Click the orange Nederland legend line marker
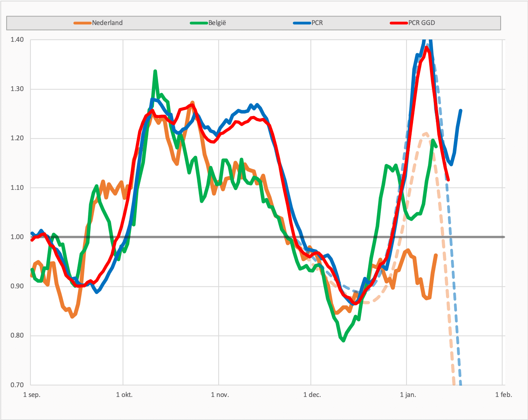Viewport: 528px width, 420px height. (x=83, y=23)
